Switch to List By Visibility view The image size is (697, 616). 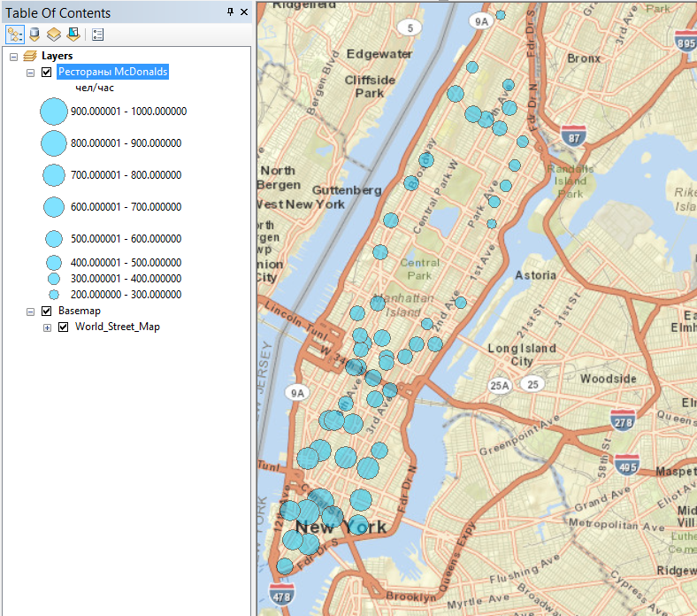[54, 35]
